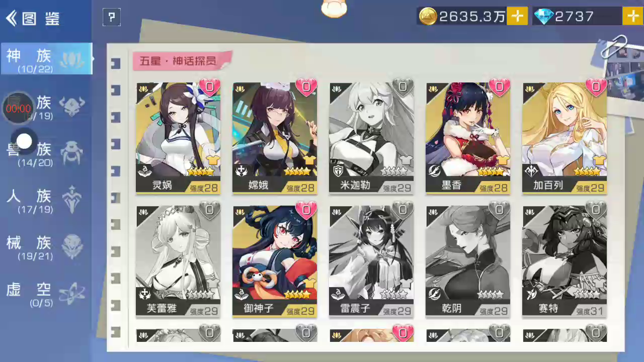The width and height of the screenshot is (644, 362).
Task: Open the 加百列 character card
Action: (565, 138)
